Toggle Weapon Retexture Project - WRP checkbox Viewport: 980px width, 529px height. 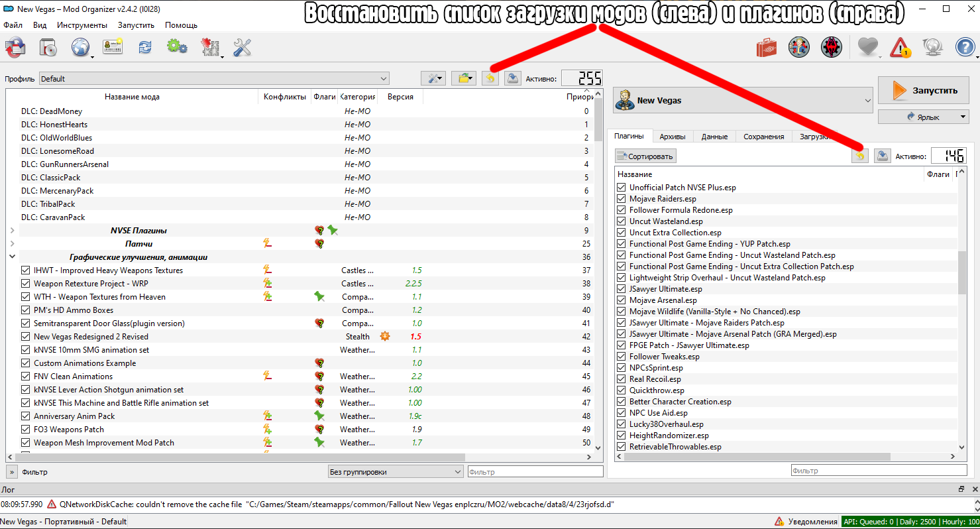(26, 284)
